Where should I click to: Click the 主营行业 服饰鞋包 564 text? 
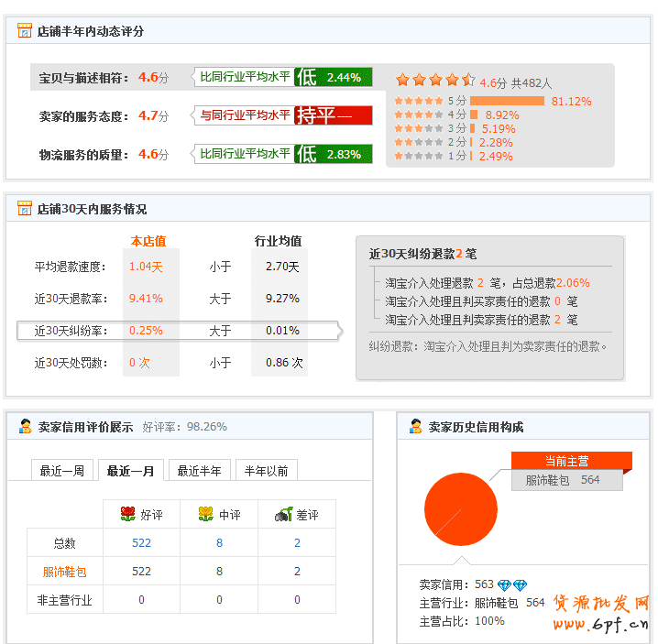point(482,603)
